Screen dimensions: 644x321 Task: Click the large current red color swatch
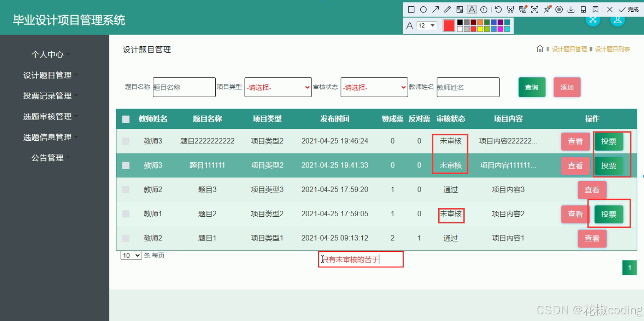coord(449,25)
